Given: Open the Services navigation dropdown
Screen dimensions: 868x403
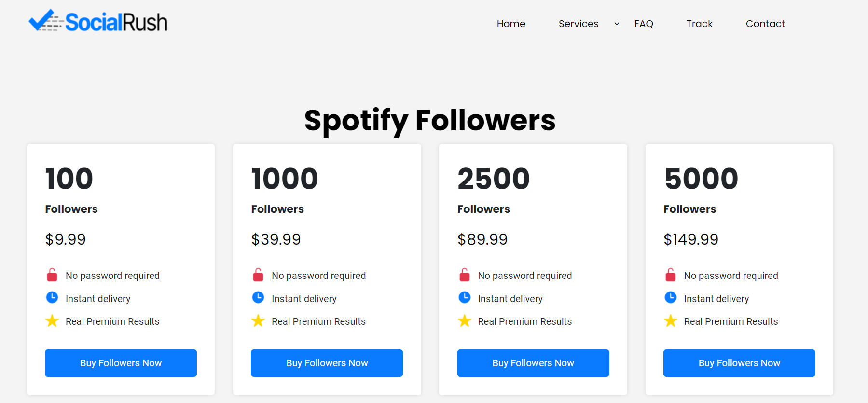Looking at the screenshot, I should click(578, 23).
